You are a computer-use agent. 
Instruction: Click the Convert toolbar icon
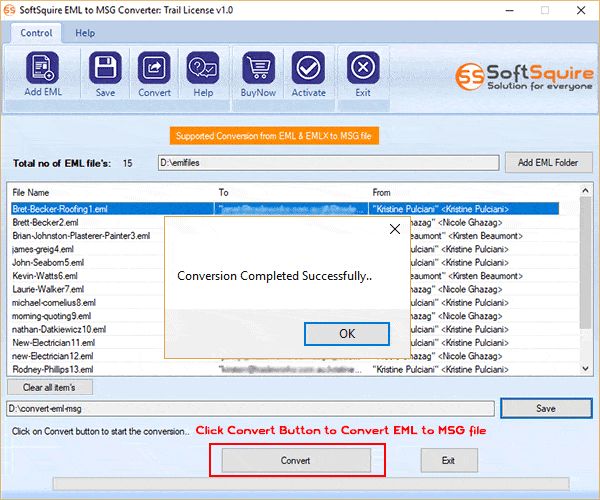tap(154, 68)
